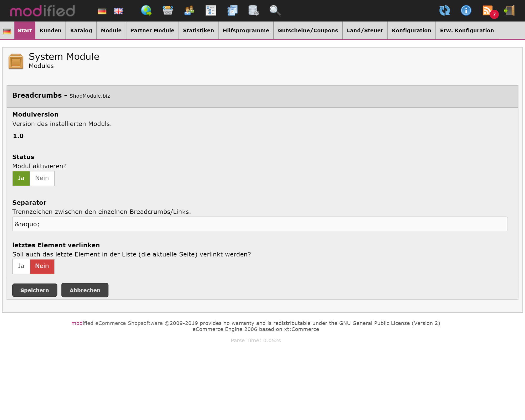
Task: Open the globe shop frontend icon
Action: pyautogui.click(x=146, y=10)
